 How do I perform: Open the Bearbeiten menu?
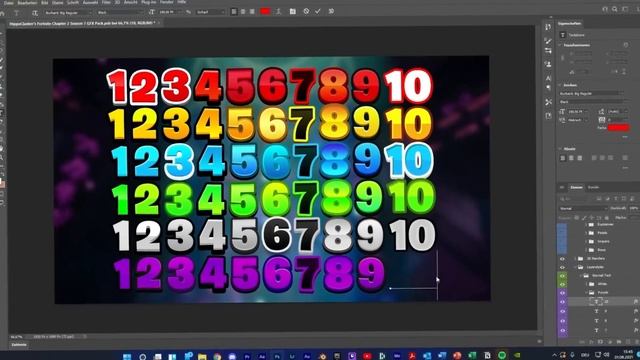pyautogui.click(x=27, y=2)
